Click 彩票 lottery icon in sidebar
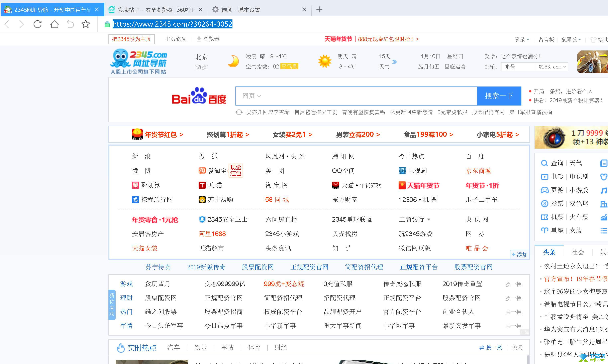This screenshot has height=364, width=608. click(x=544, y=204)
